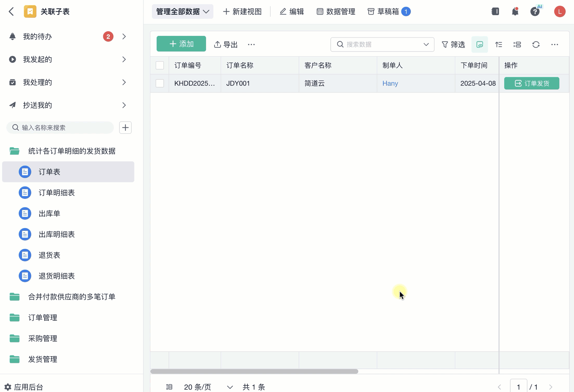The width and height of the screenshot is (574, 392).
Task: Click the 订单发货 action button
Action: (531, 83)
